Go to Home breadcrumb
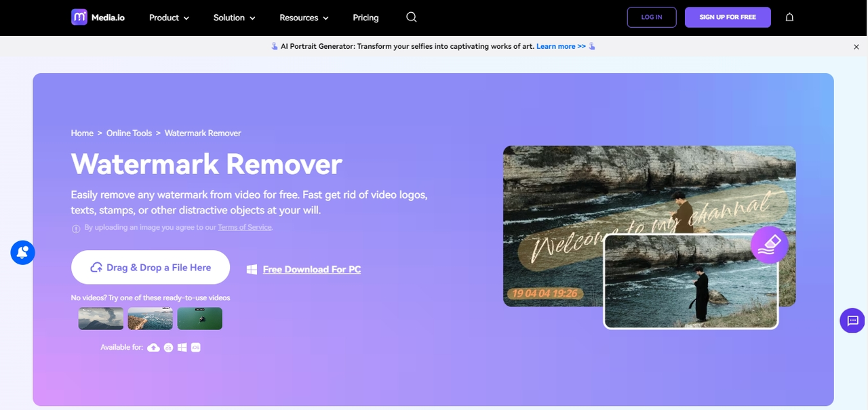The height and width of the screenshot is (410, 868). (82, 134)
